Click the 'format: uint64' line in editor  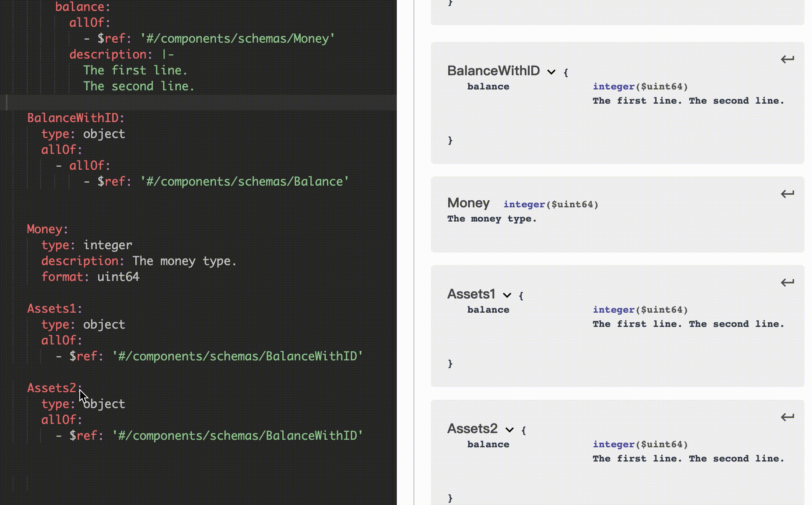coord(90,277)
